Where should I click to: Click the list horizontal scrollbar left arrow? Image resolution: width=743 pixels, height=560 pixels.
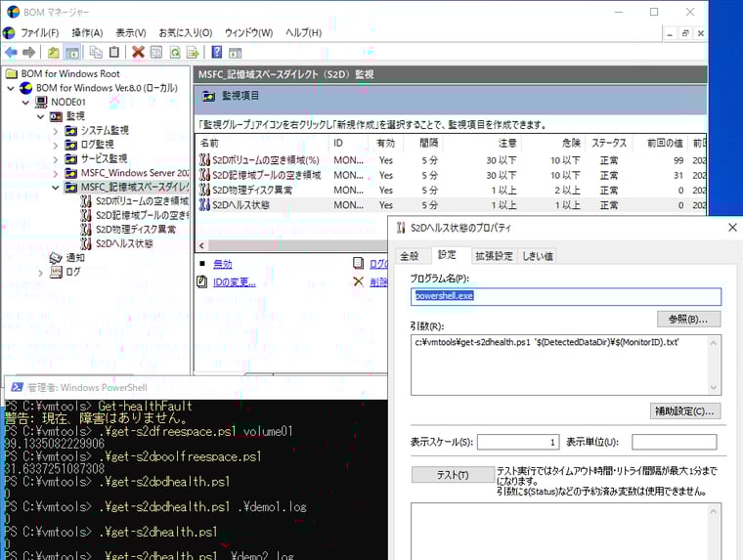(x=202, y=245)
